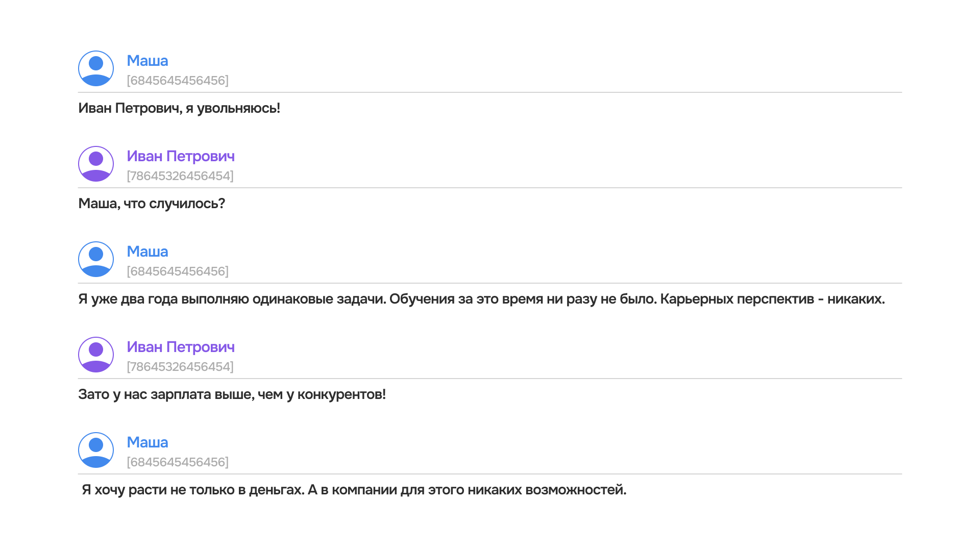Click message 'Я хочу расти не только в деньгах'
The width and height of the screenshot is (980, 551).
354,490
